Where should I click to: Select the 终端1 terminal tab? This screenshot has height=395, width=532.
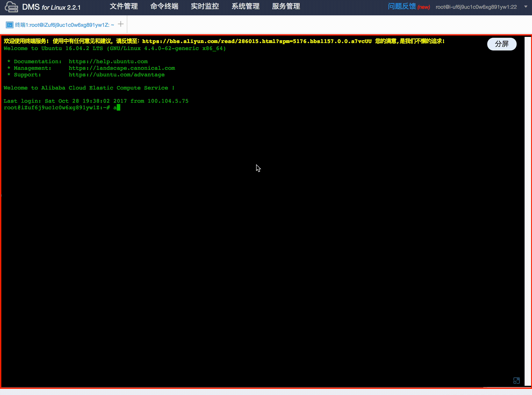[x=64, y=25]
